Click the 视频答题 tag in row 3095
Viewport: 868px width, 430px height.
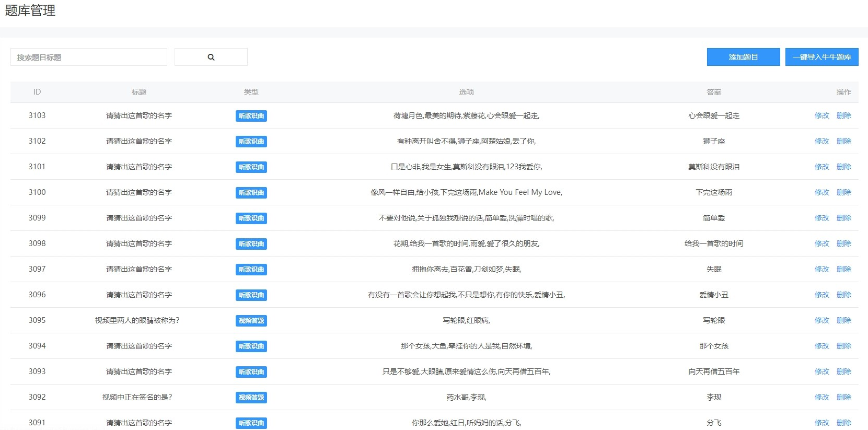click(x=251, y=321)
